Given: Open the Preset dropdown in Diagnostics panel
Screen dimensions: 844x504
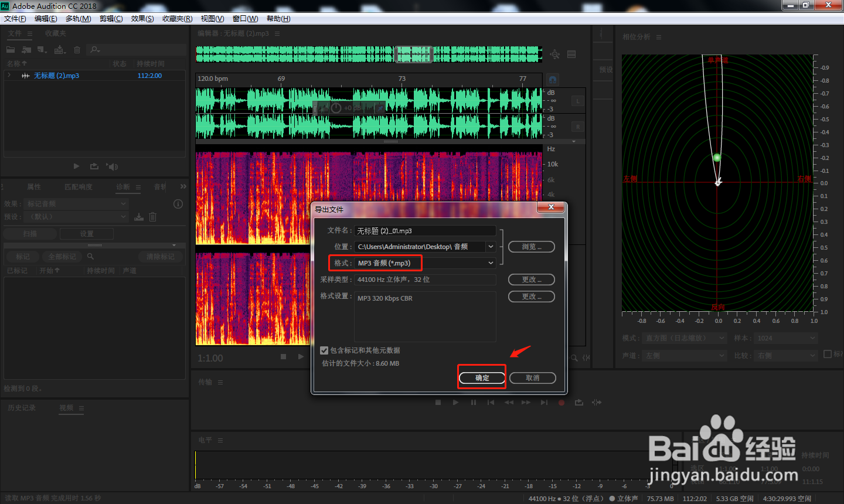Looking at the screenshot, I should coord(76,217).
